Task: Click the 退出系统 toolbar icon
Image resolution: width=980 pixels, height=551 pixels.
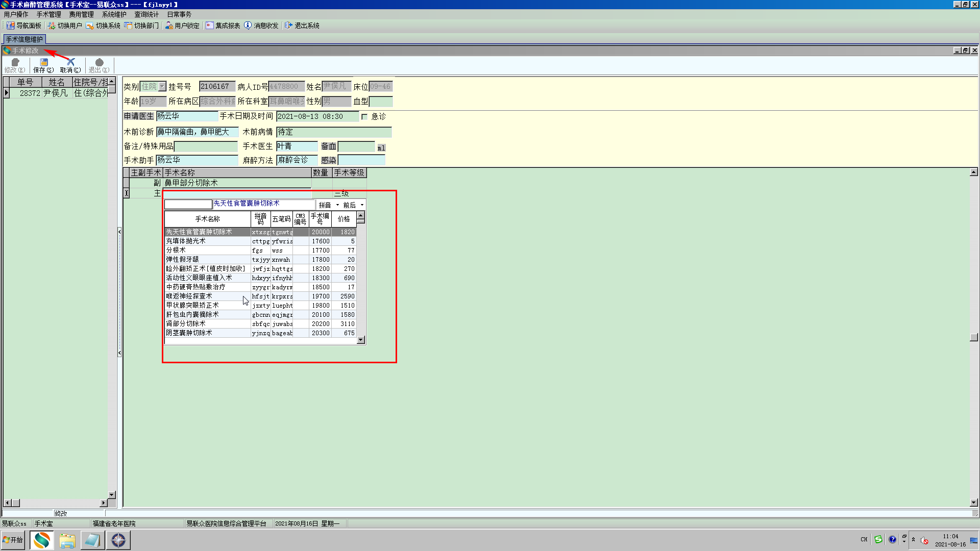Action: coord(288,26)
